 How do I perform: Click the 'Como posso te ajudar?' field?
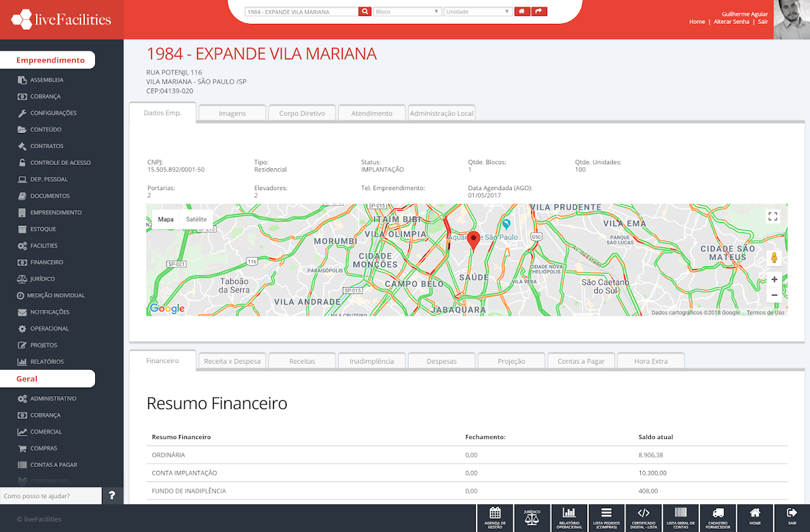click(x=51, y=496)
